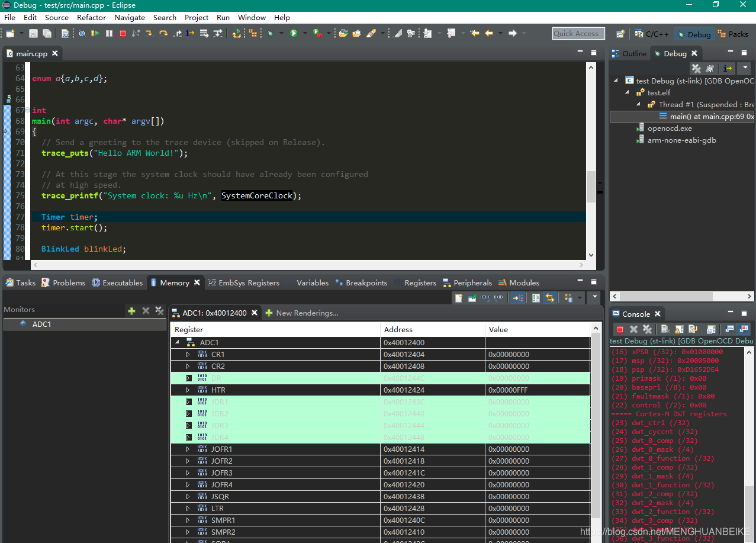Click Save icon in the toolbar
This screenshot has height=543, width=756.
33,34
